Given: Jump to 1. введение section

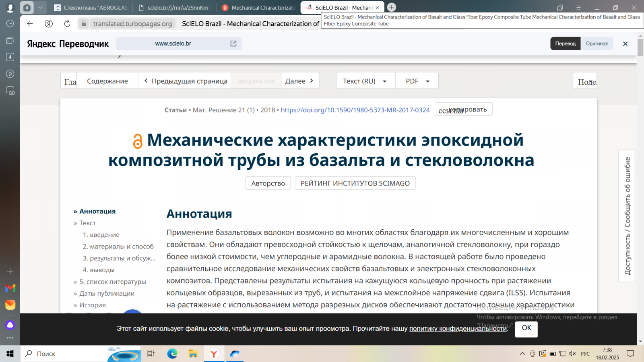Looking at the screenshot, I should pos(101,234).
